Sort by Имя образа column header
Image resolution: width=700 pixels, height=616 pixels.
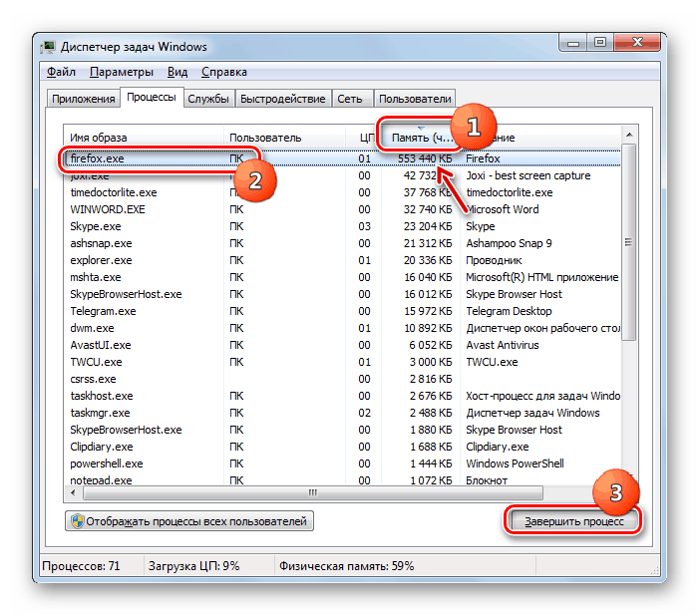143,138
